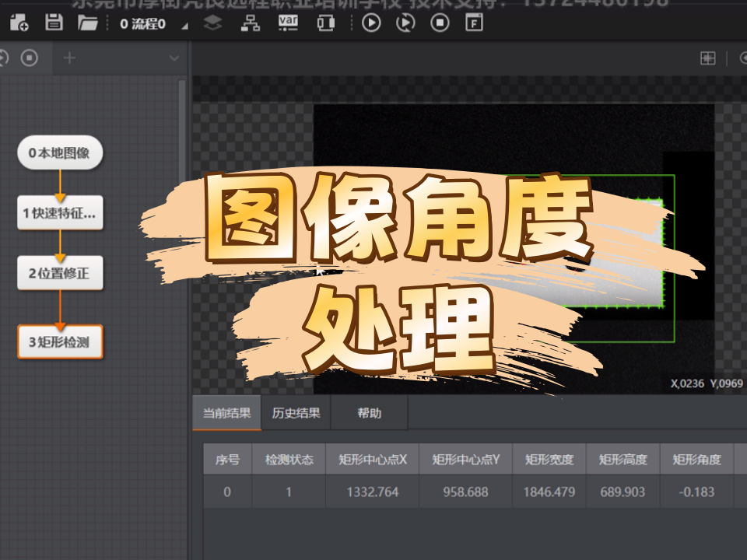Image resolution: width=747 pixels, height=560 pixels.
Task: Expand the chevron dropdown beside the plus button
Action: pyautogui.click(x=174, y=58)
